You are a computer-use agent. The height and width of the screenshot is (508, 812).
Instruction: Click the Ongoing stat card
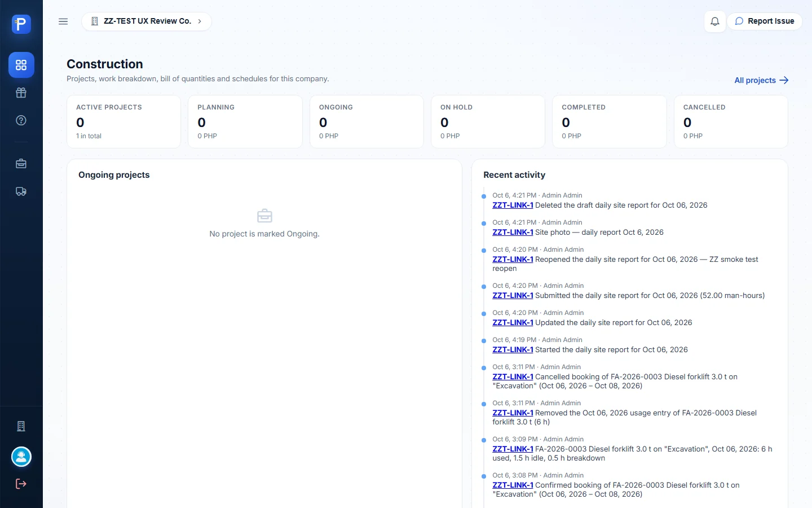pos(367,121)
